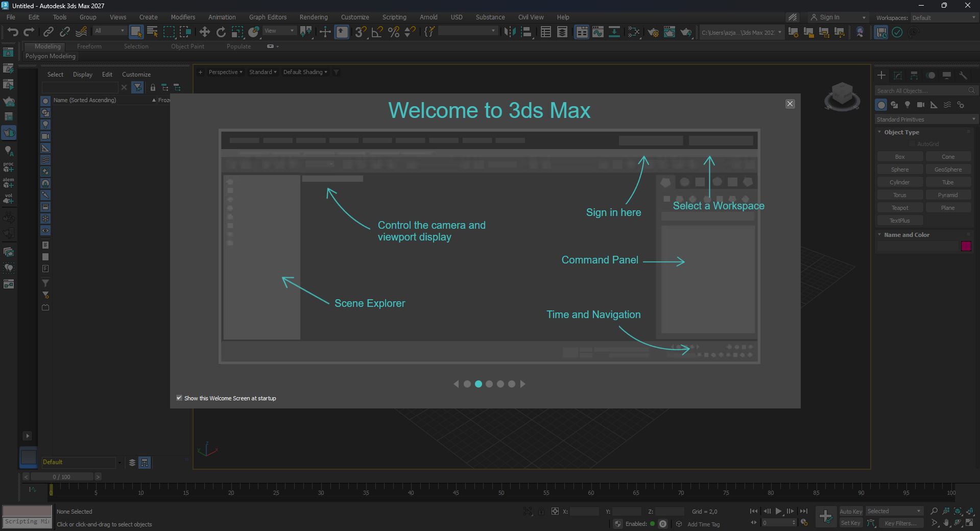Open the Workspaces Default dropdown
Screen dimensions: 980x531
click(944, 18)
